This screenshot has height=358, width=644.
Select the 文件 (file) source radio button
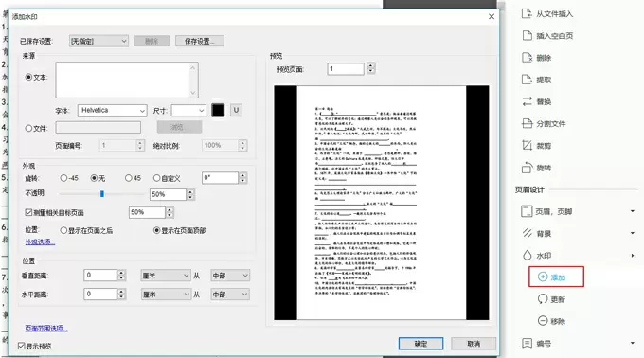[x=28, y=128]
